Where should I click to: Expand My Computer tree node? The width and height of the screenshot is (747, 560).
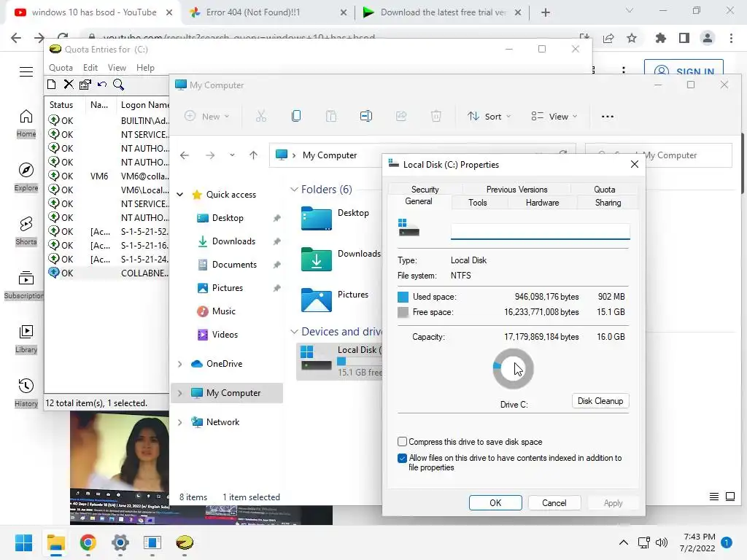pos(180,393)
